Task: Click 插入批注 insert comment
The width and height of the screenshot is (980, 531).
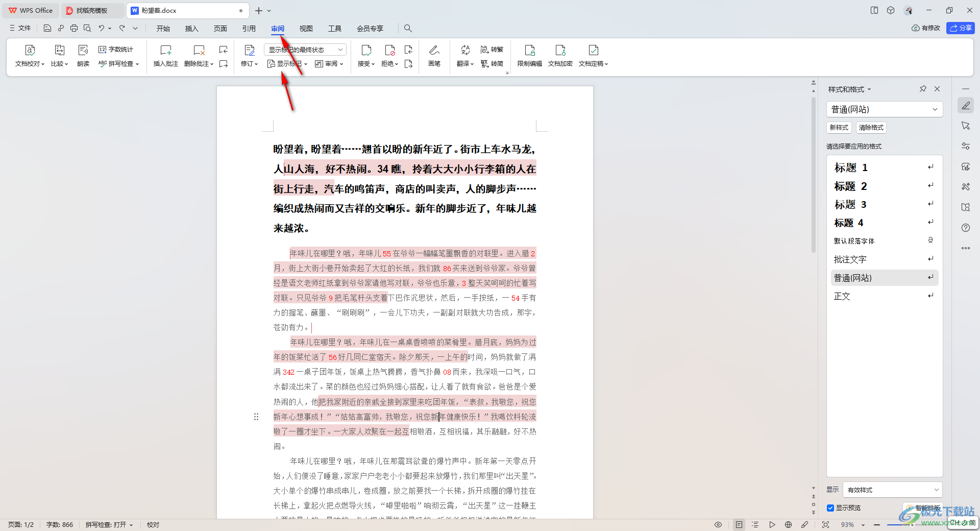Action: click(166, 56)
